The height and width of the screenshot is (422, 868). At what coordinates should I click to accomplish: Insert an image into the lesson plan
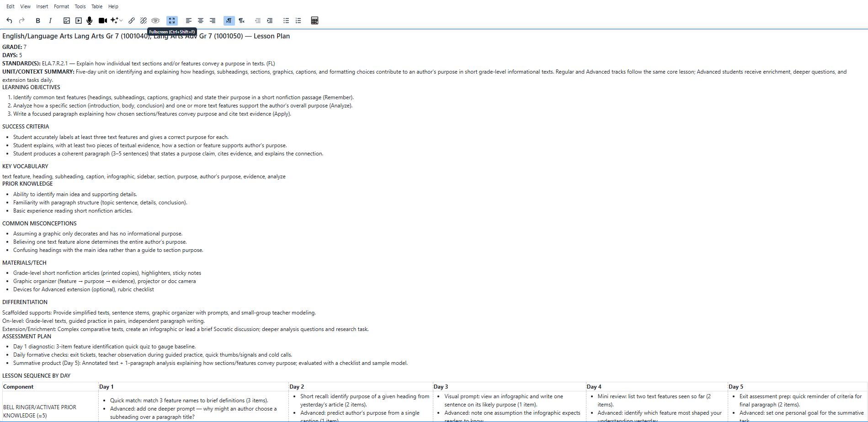pyautogui.click(x=67, y=21)
